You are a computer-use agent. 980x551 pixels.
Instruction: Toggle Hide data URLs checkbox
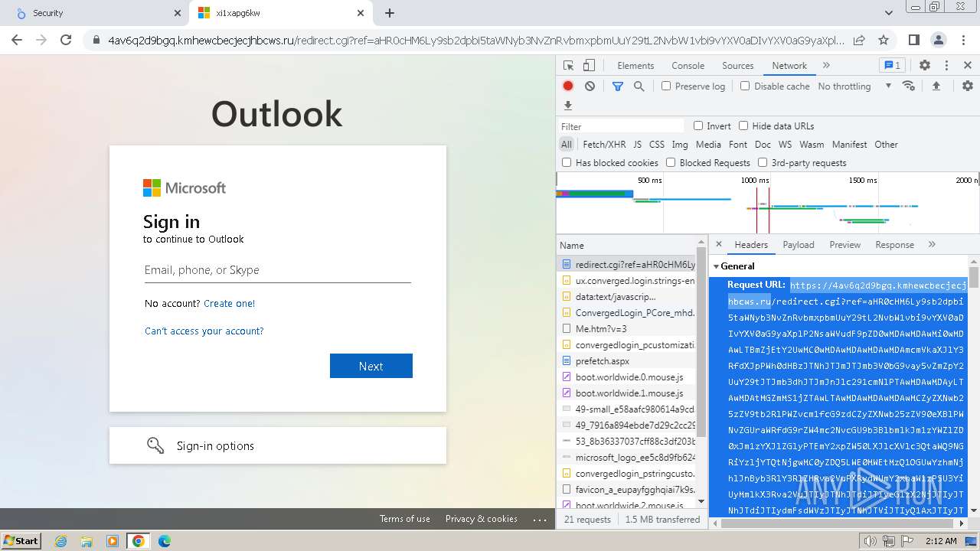point(743,126)
